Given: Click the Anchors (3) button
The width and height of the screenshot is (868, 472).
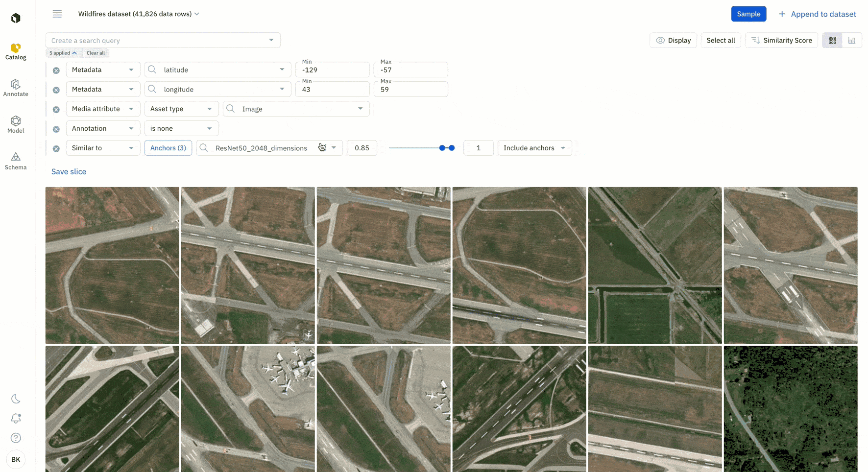Looking at the screenshot, I should (x=168, y=148).
